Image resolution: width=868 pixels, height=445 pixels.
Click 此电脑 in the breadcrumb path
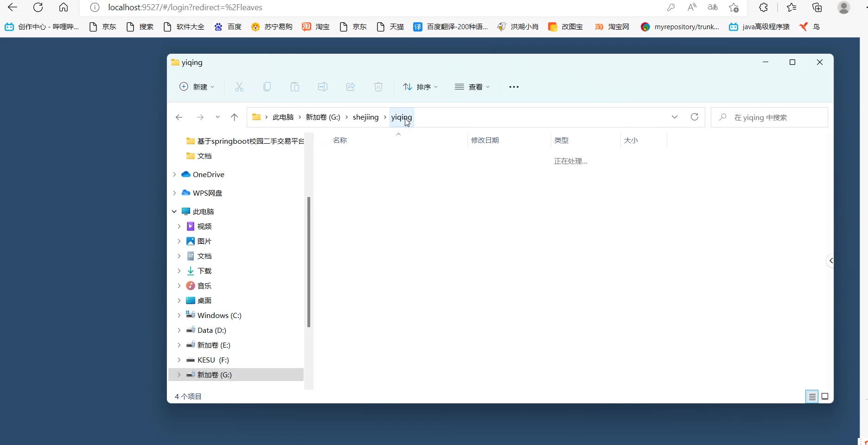click(x=283, y=117)
